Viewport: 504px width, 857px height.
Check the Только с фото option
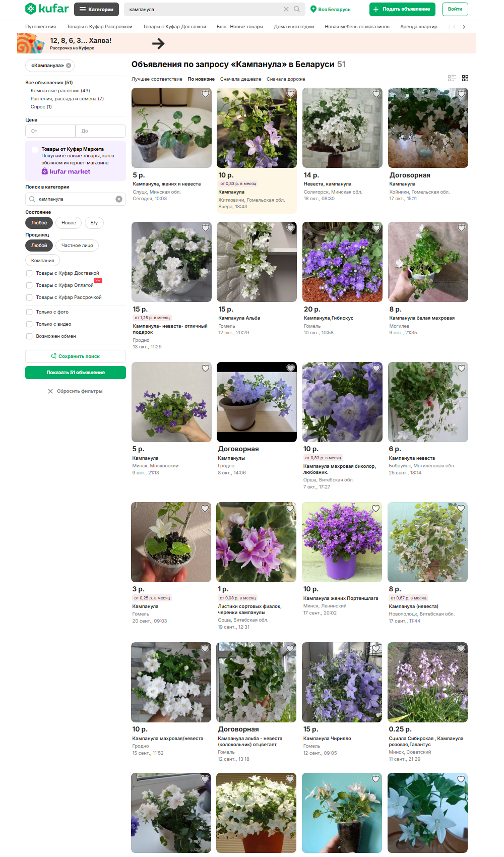point(29,312)
